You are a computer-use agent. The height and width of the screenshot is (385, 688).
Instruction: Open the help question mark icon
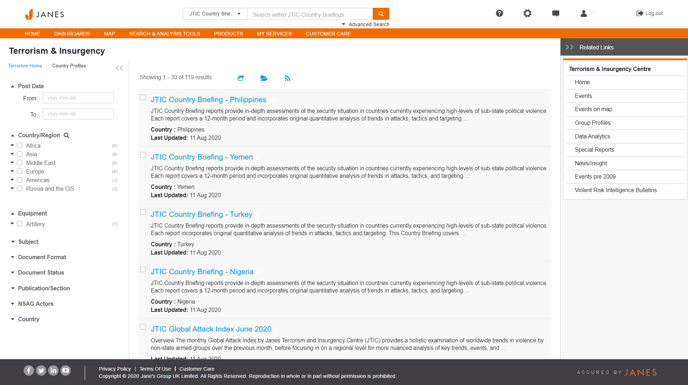pyautogui.click(x=499, y=14)
